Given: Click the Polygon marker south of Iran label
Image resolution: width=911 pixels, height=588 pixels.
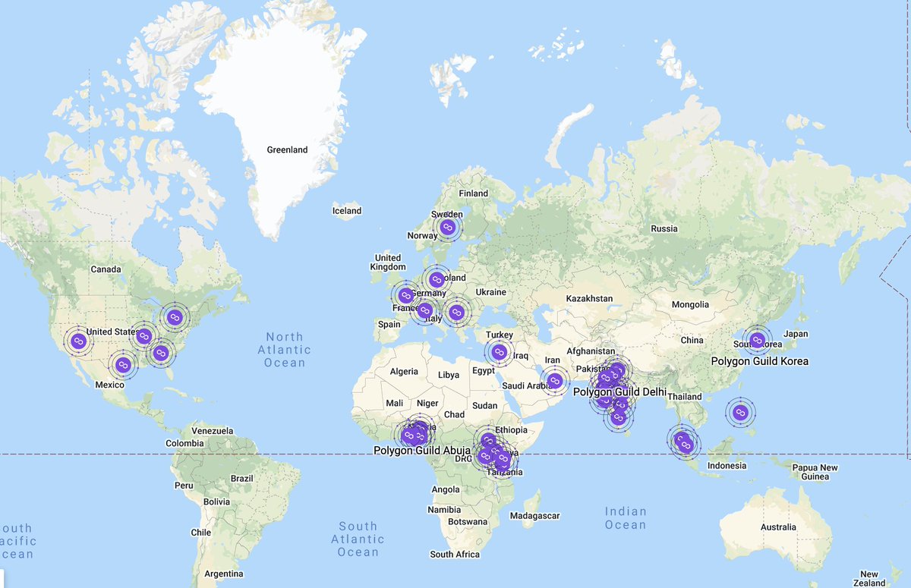Looking at the screenshot, I should [555, 381].
